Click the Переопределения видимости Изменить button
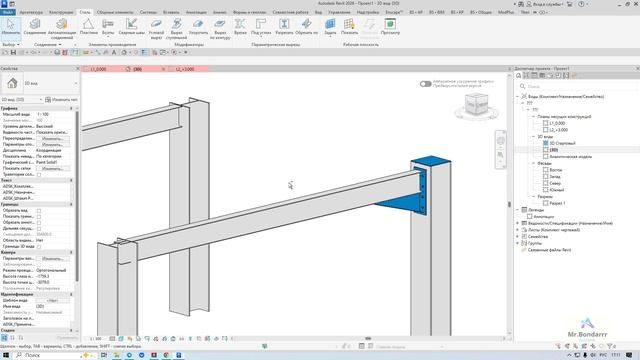 (x=53, y=139)
